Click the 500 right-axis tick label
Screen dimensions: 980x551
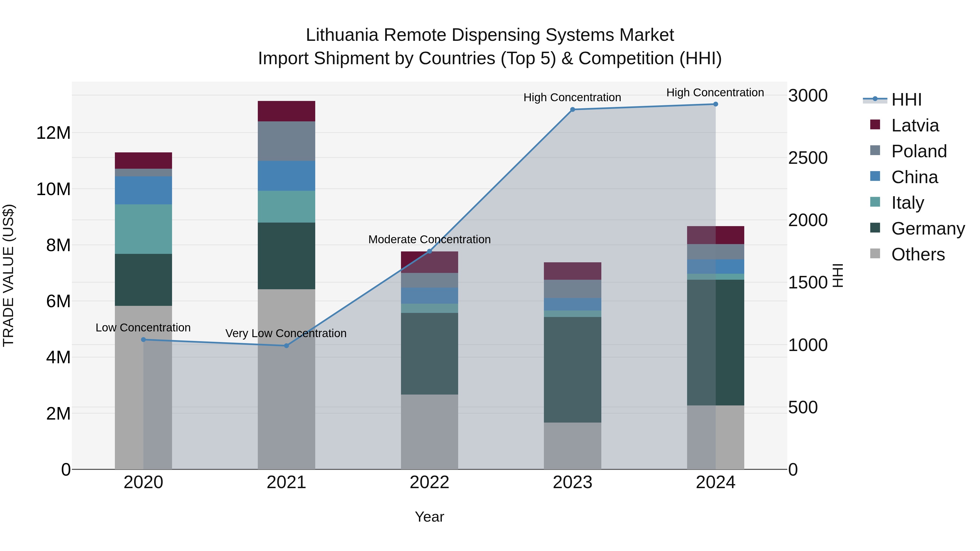click(x=803, y=407)
